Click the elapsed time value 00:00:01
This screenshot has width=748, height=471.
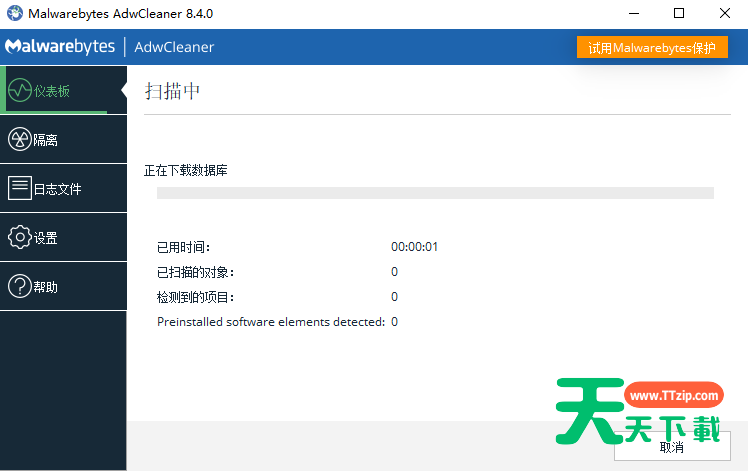[415, 247]
